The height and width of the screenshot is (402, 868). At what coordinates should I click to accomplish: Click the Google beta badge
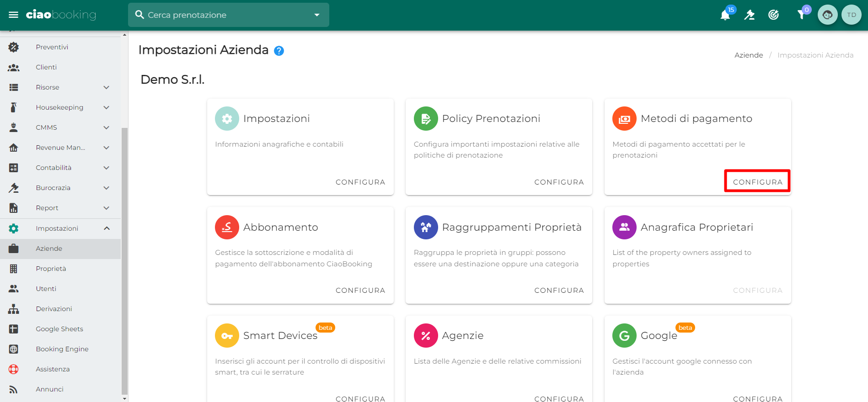(685, 328)
